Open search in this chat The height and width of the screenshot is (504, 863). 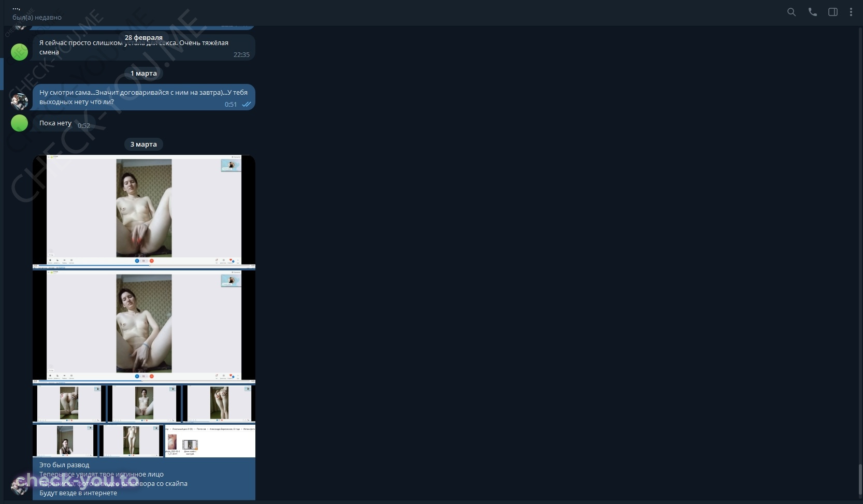click(x=791, y=12)
